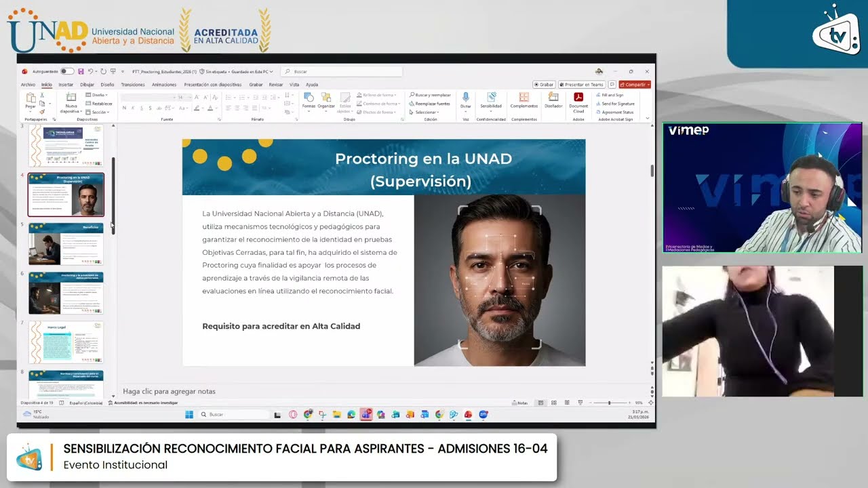This screenshot has width=868, height=488.
Task: Open the Compartir dropdown button
Action: [635, 85]
